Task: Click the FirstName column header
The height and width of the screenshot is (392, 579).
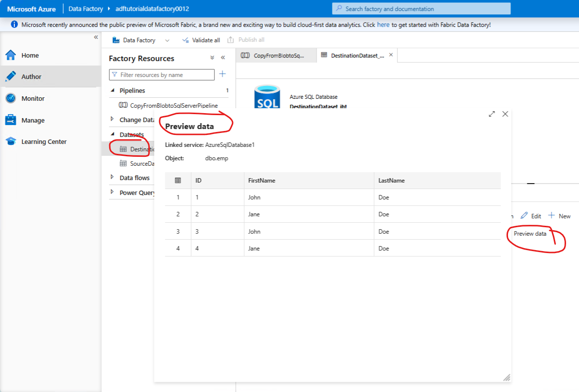Action: [309, 180]
